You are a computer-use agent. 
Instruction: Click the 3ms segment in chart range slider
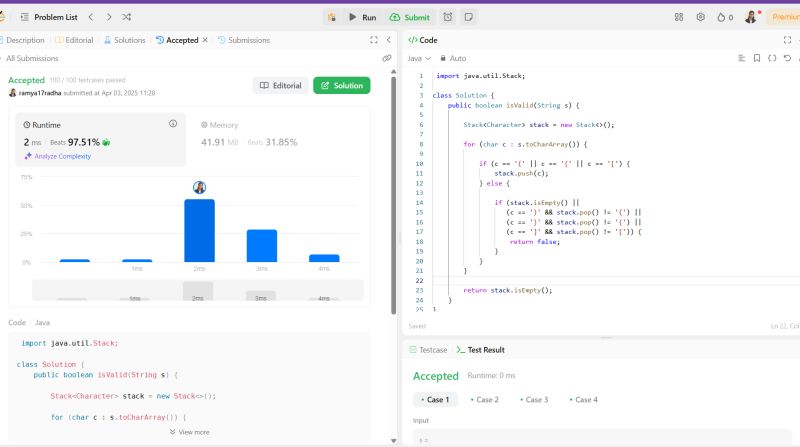click(261, 295)
